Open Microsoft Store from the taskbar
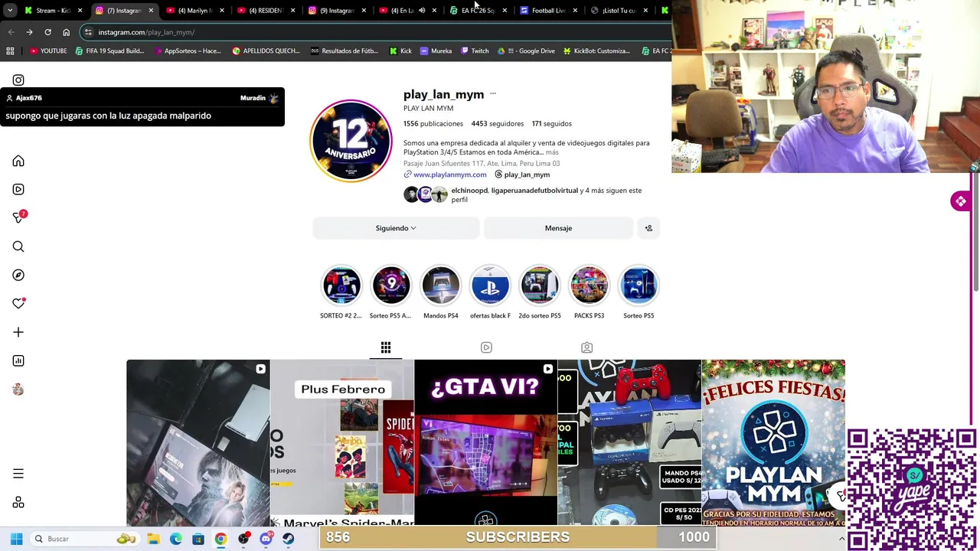The height and width of the screenshot is (551, 980). 198,539
